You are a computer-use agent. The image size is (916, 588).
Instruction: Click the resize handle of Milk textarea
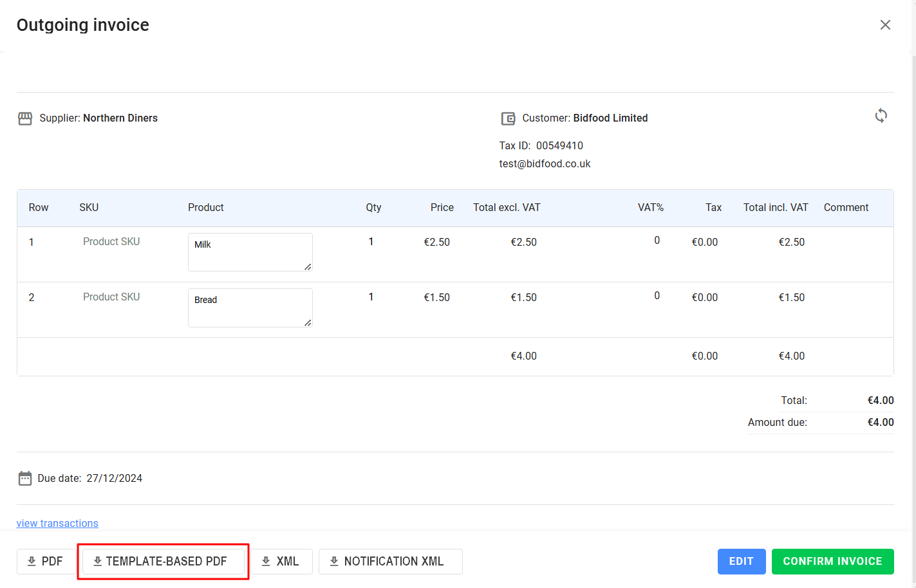(308, 267)
